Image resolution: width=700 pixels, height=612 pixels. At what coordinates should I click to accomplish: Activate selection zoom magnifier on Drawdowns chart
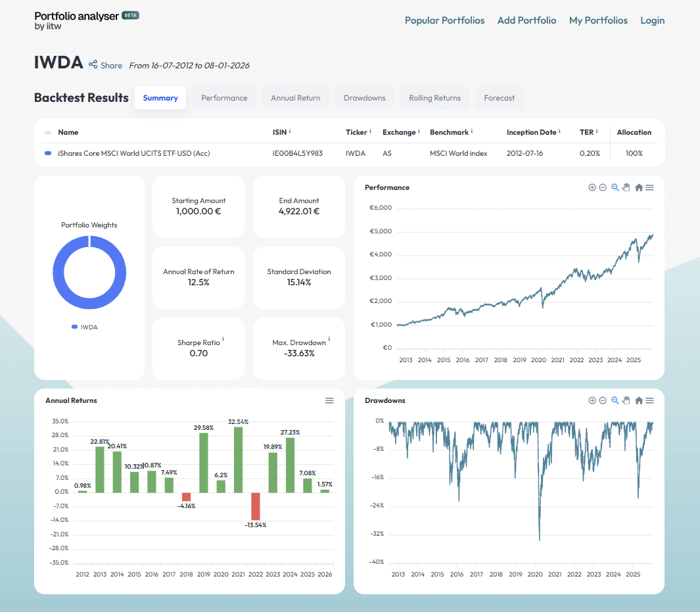(x=615, y=400)
